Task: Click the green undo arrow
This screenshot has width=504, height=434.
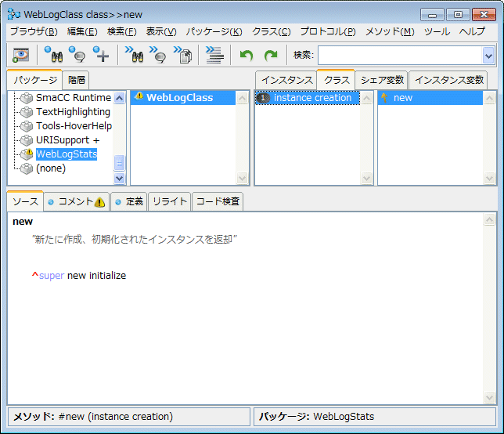Action: point(247,55)
